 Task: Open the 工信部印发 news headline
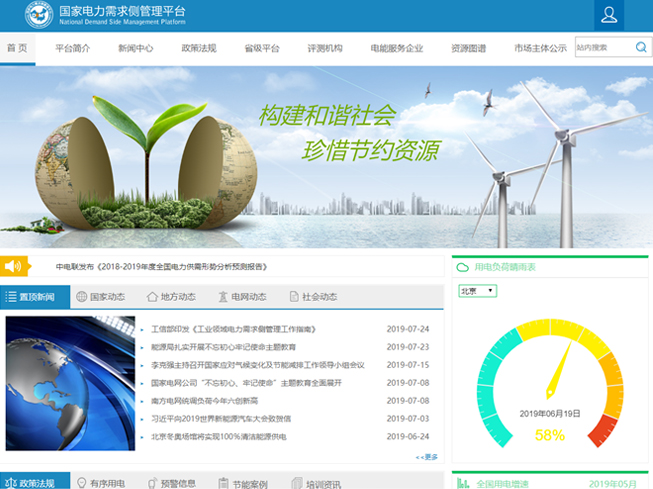click(219, 329)
